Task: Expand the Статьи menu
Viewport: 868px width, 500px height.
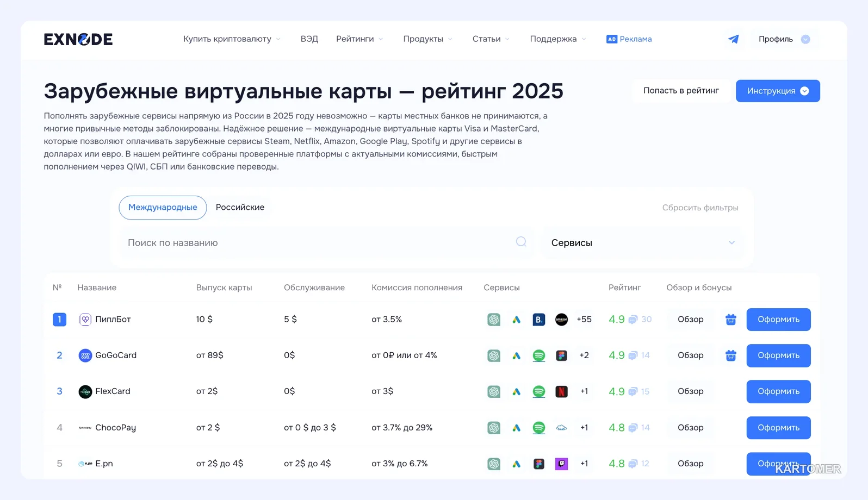Action: [491, 39]
